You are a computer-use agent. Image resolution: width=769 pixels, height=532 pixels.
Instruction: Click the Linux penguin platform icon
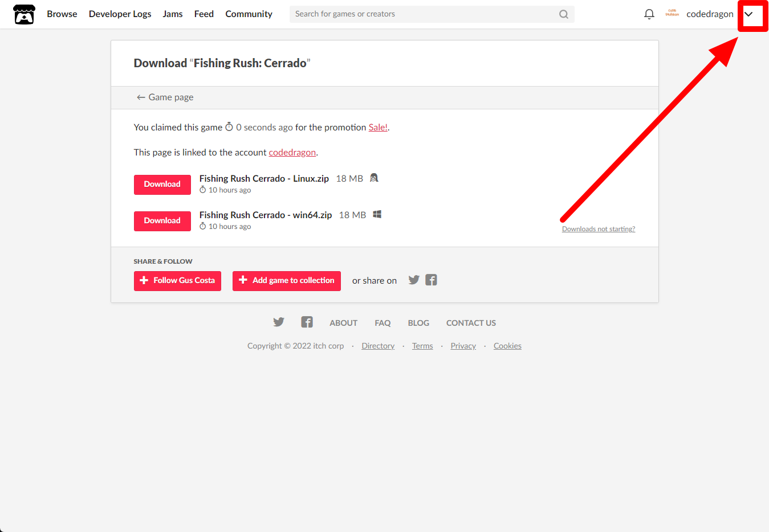click(x=374, y=178)
